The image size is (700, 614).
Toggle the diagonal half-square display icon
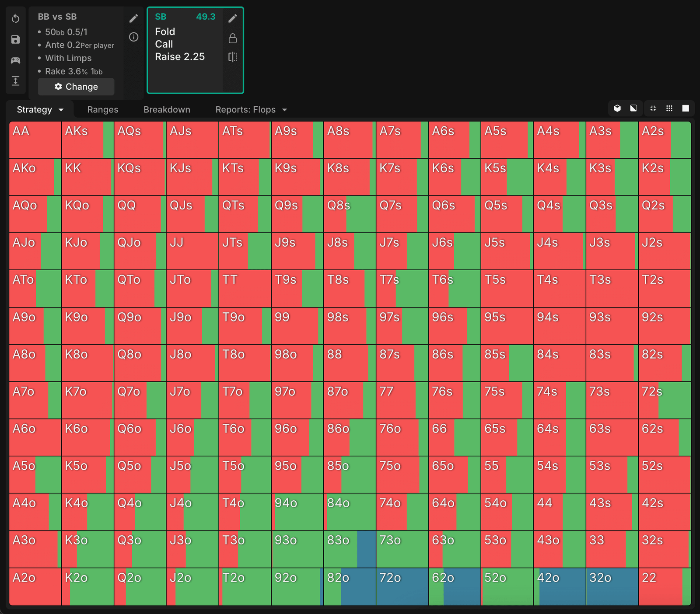[x=633, y=108]
